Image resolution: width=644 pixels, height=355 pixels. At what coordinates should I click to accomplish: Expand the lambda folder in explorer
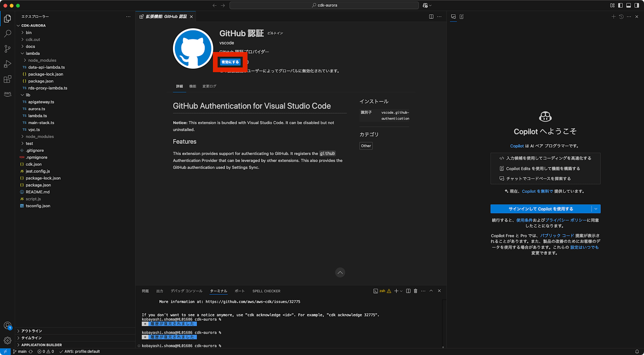pos(33,53)
